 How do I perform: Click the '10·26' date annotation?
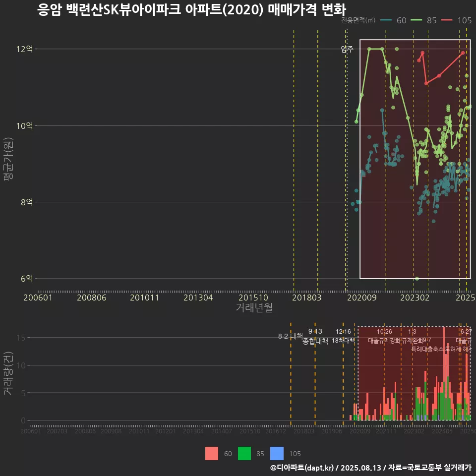384,332
